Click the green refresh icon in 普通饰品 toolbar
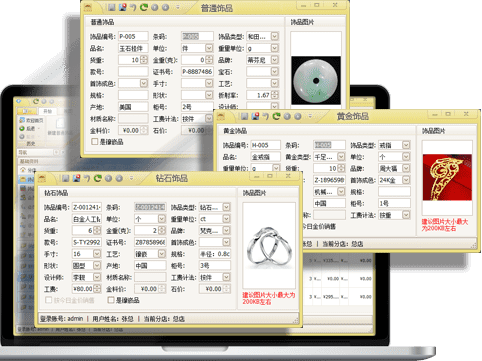 point(144,7)
